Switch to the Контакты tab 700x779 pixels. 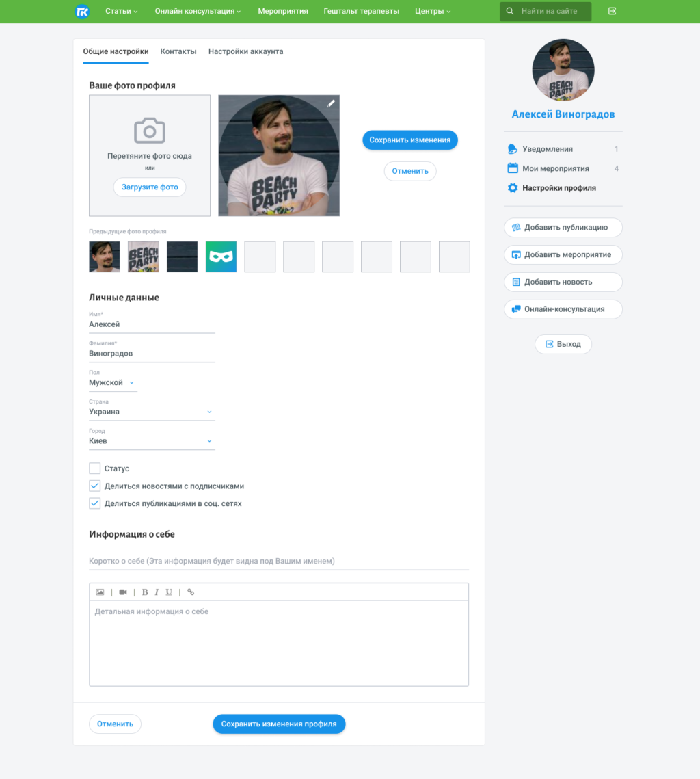click(x=178, y=51)
